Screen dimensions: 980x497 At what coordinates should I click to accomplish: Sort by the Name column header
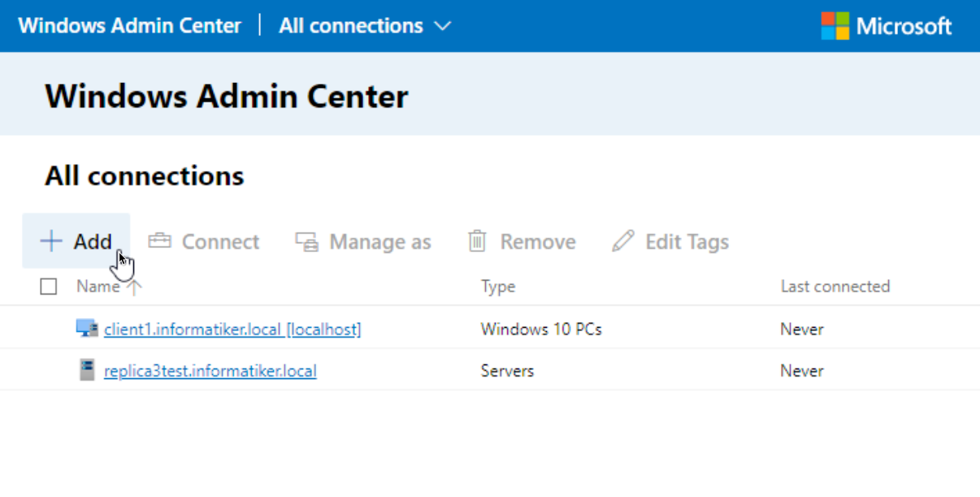pos(98,286)
